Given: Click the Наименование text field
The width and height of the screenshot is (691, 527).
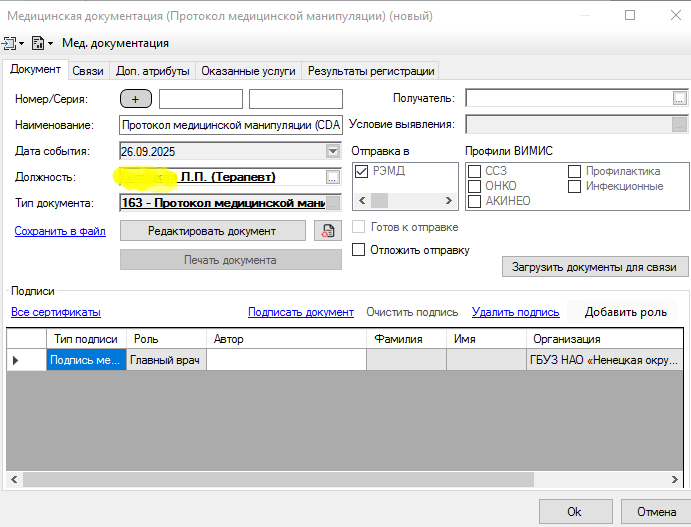Looking at the screenshot, I should 230,125.
